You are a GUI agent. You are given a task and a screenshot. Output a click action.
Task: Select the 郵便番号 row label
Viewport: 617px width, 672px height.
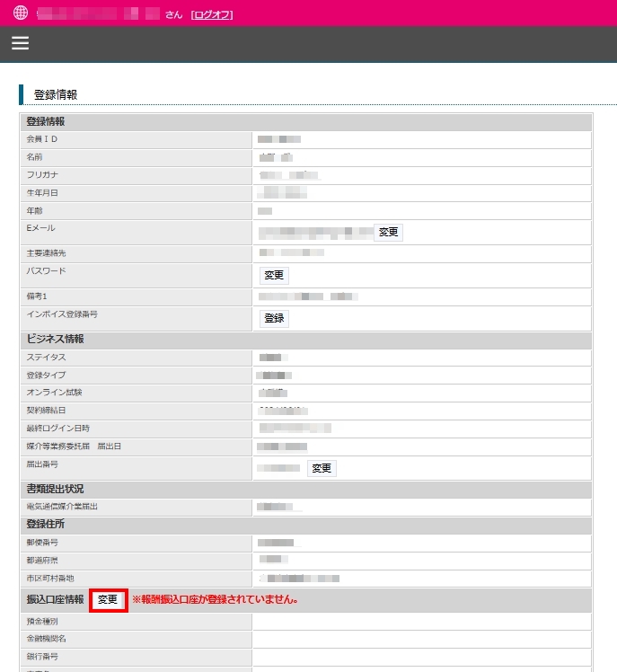click(42, 543)
